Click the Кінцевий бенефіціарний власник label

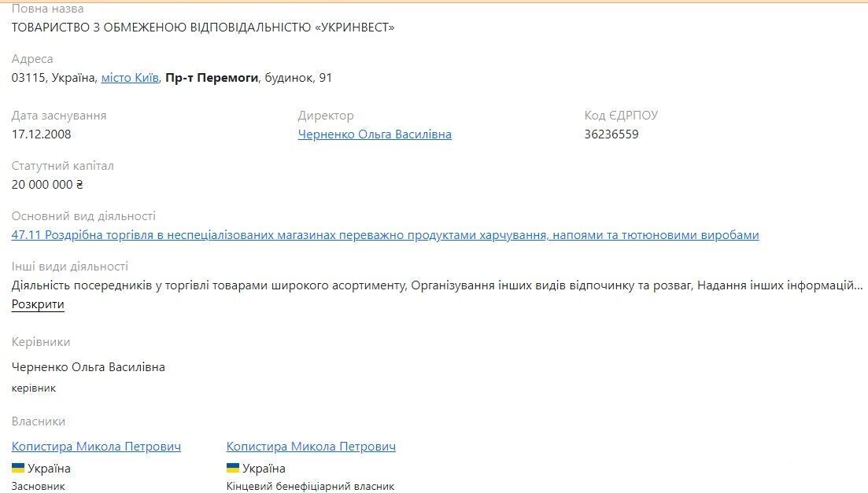(x=310, y=487)
